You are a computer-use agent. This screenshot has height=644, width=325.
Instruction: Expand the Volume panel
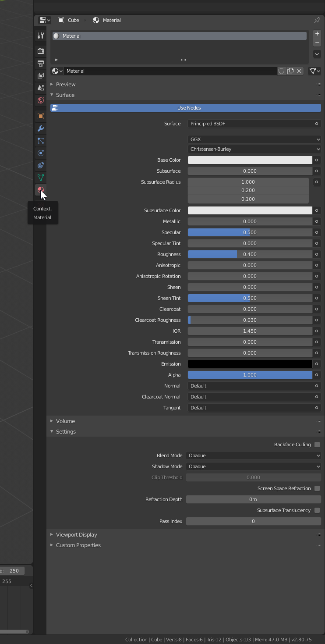click(x=65, y=421)
